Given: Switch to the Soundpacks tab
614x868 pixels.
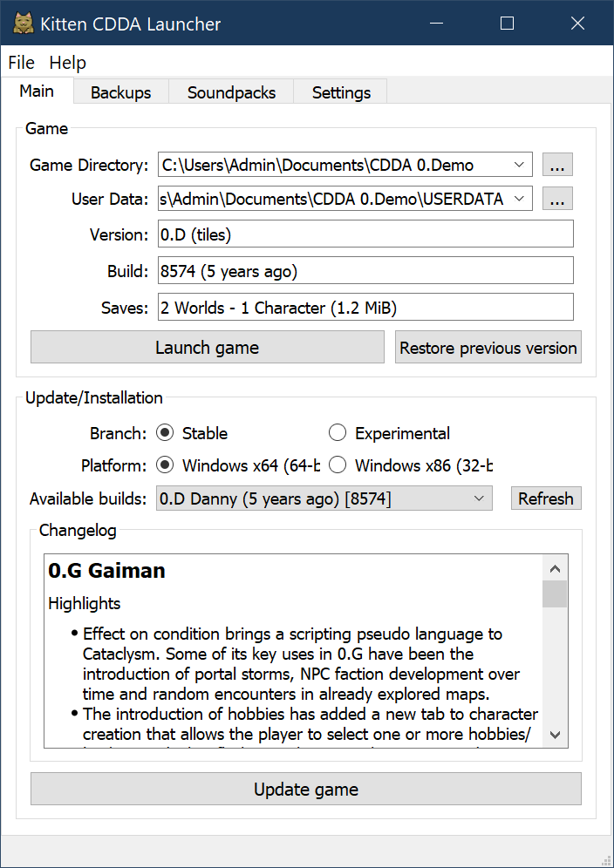Looking at the screenshot, I should coord(231,92).
